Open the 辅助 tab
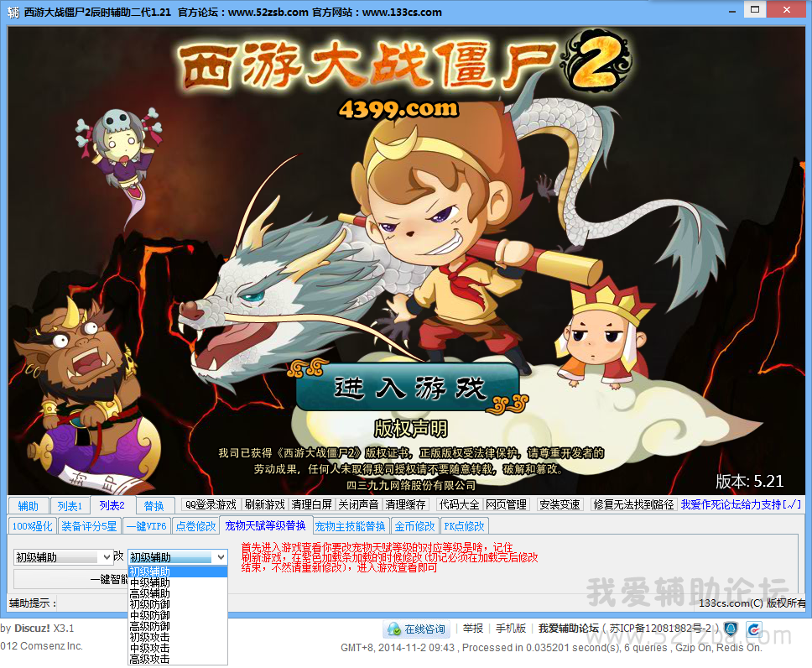This screenshot has width=812, height=668. pos(28,506)
